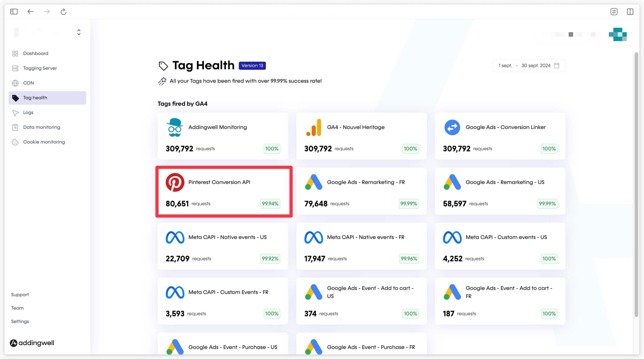Click the Conversion Linker blue arrows icon
This screenshot has height=359, width=644.
452,127
